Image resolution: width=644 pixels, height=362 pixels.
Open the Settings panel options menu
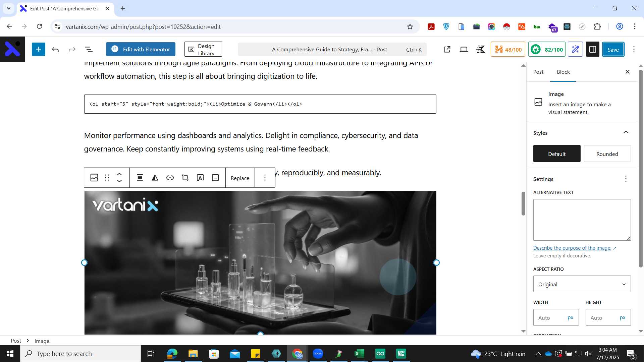[626, 179]
